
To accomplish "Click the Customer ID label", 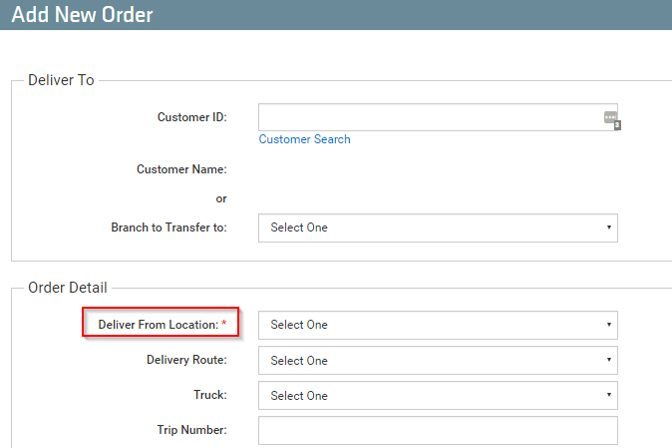I will point(192,117).
